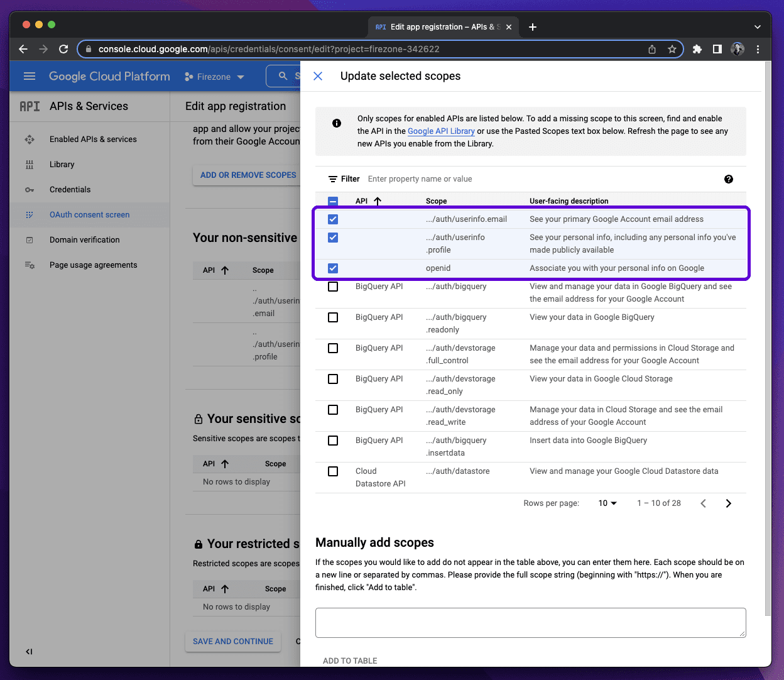784x680 pixels.
Task: Open the navigation hamburger menu
Action: point(29,76)
